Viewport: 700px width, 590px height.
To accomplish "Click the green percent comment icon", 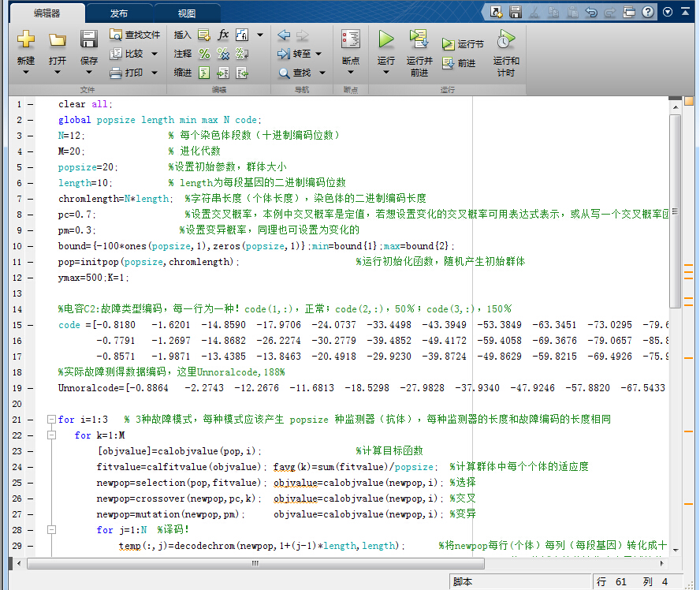I will [x=204, y=54].
